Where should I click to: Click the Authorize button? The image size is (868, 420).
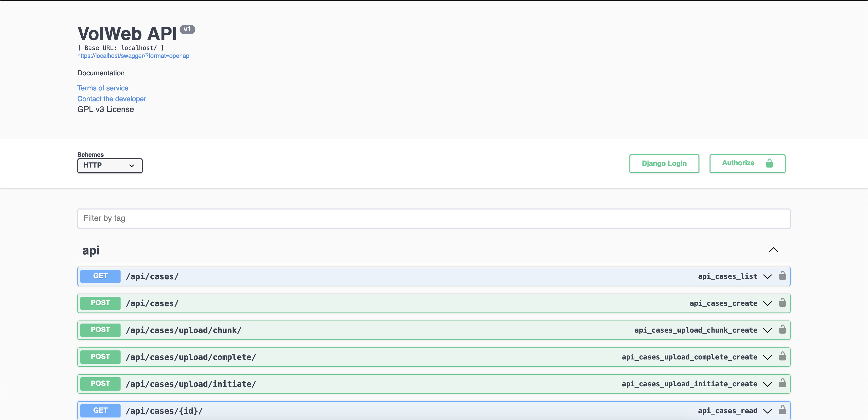point(747,164)
